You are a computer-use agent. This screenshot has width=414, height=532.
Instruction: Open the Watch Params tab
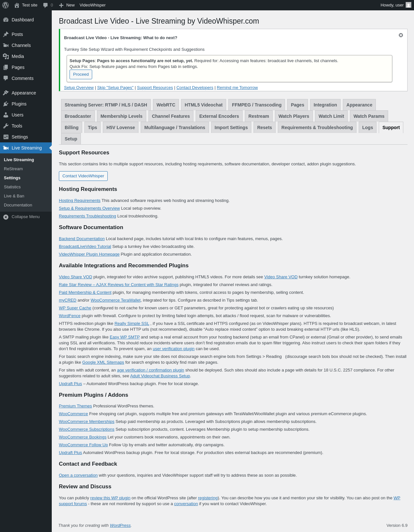point(369,116)
